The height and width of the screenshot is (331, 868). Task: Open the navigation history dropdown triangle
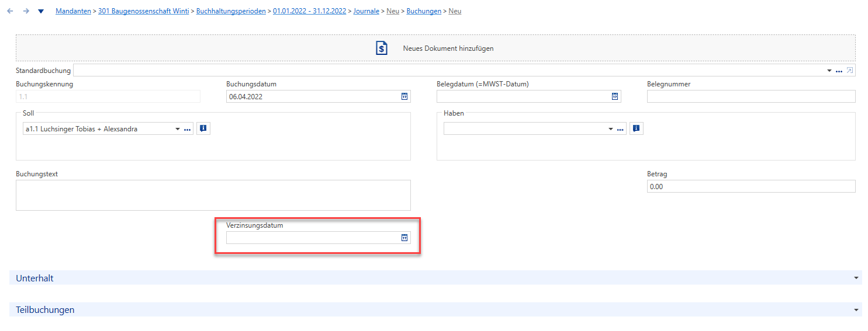point(41,11)
